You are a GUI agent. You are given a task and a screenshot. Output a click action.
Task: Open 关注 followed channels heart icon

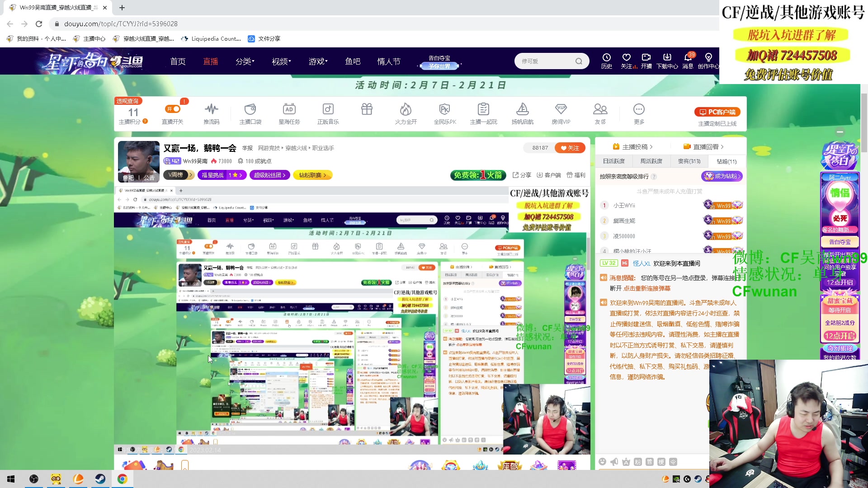tap(627, 61)
